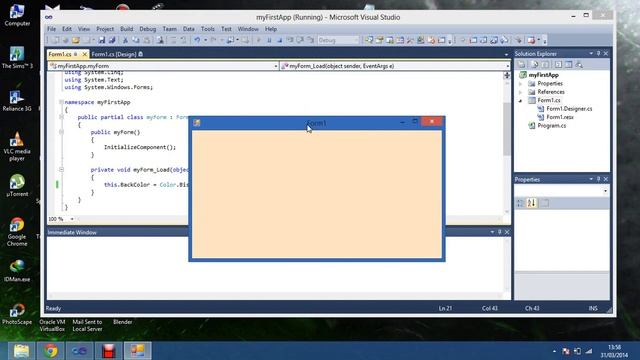Viewport: 640px width, 360px height.
Task: Click the Visual Studio icon in the taskbar
Action: pos(80,351)
